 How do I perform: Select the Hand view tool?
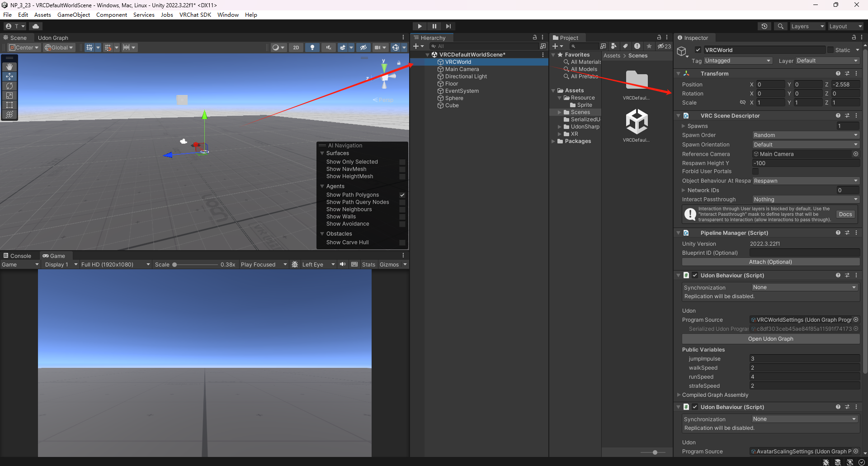click(x=9, y=67)
